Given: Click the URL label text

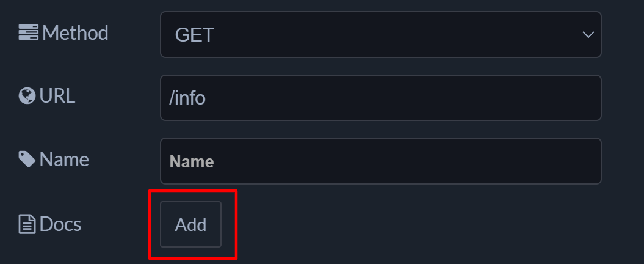Looking at the screenshot, I should coord(57,96).
